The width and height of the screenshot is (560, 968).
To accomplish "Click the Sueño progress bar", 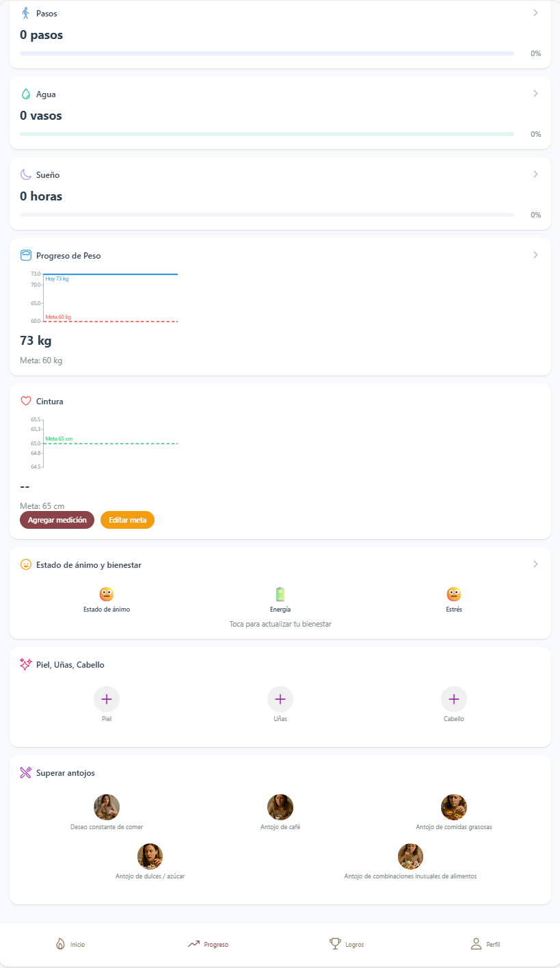I will coord(267,215).
